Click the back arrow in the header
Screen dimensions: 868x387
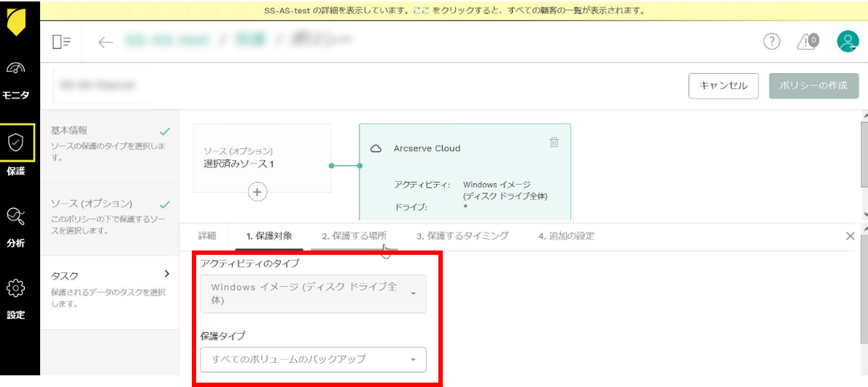coord(106,42)
